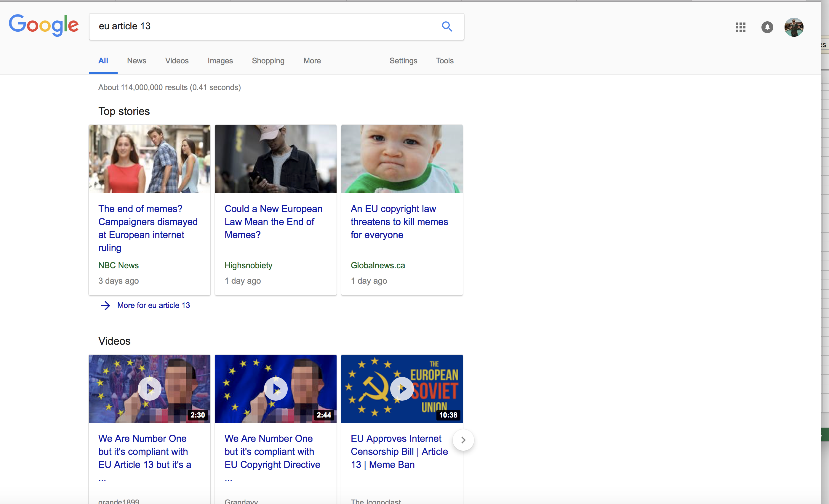
Task: Play the European Soviet Union video
Action: [x=402, y=389]
